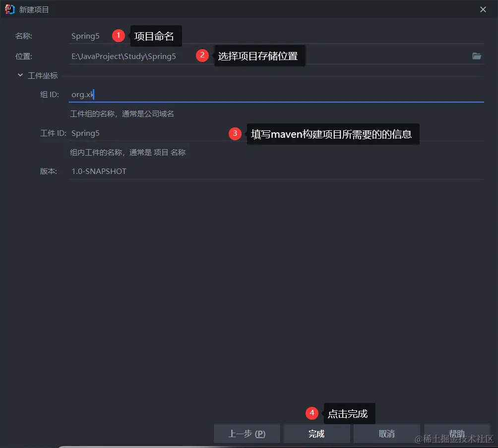Click the 名称: label

(24, 36)
